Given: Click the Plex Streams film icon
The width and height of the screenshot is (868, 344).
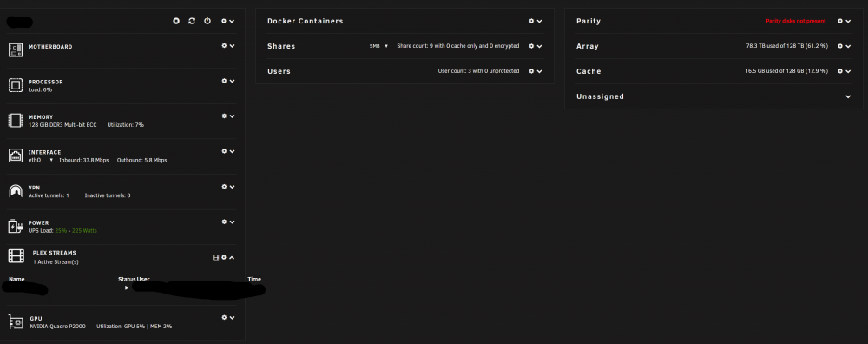Looking at the screenshot, I should coord(16,256).
